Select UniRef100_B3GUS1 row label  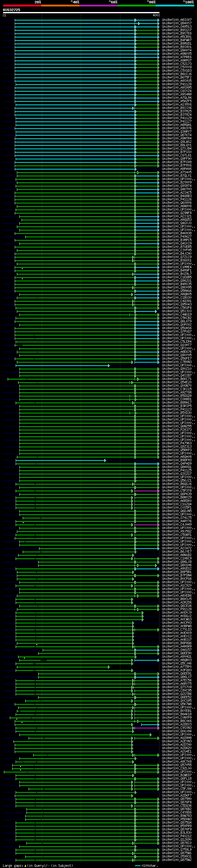point(177,260)
